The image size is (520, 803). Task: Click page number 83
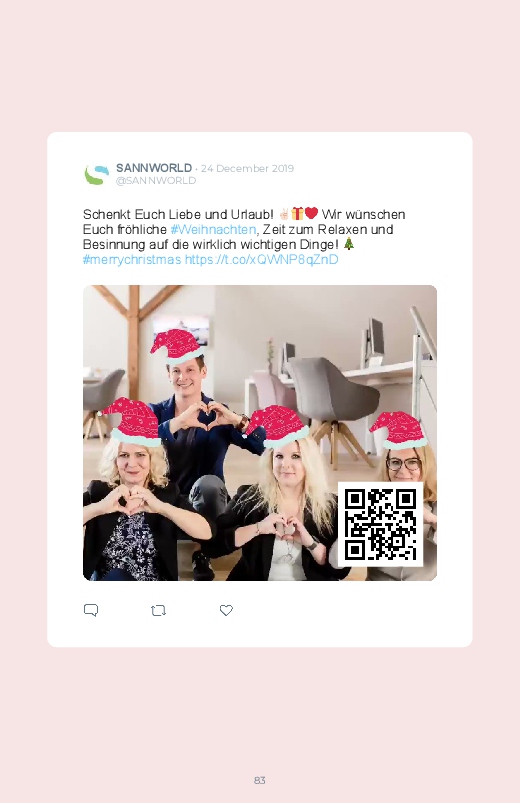point(260,780)
